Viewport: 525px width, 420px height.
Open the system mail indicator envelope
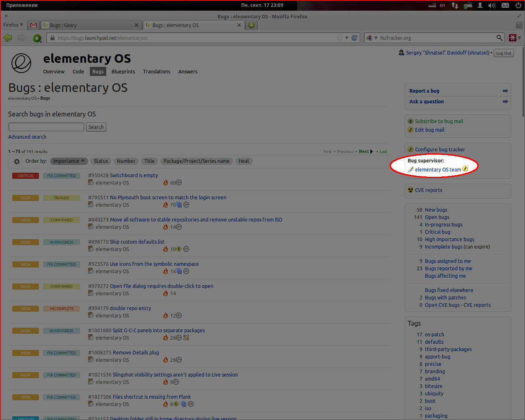[x=505, y=5]
